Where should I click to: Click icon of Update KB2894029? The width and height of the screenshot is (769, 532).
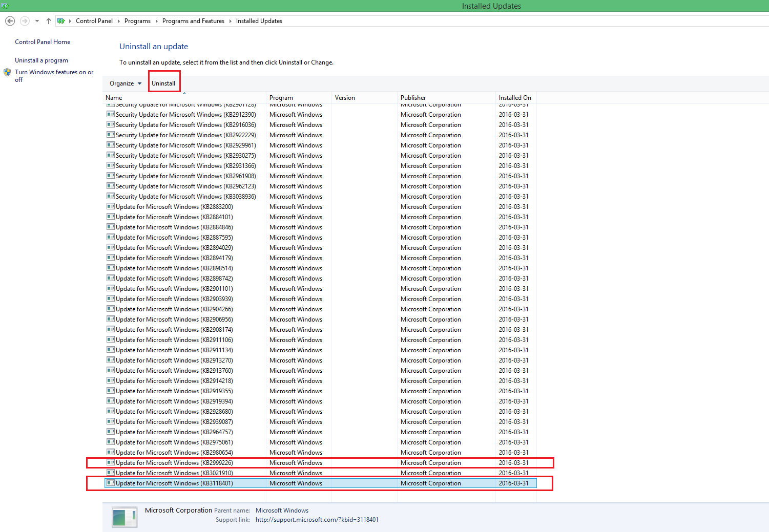[x=110, y=247]
